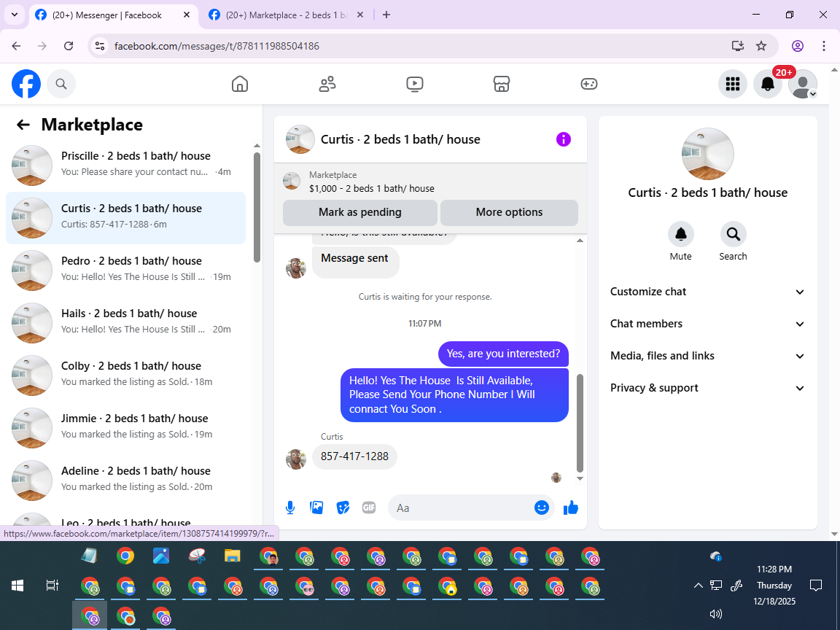This screenshot has height=630, width=840.
Task: Open Hails conversation in list
Action: pos(126,323)
